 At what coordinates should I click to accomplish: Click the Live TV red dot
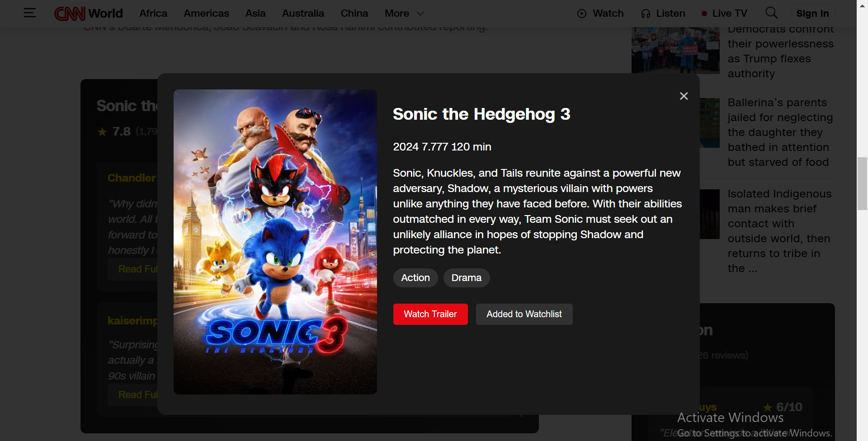pyautogui.click(x=704, y=14)
